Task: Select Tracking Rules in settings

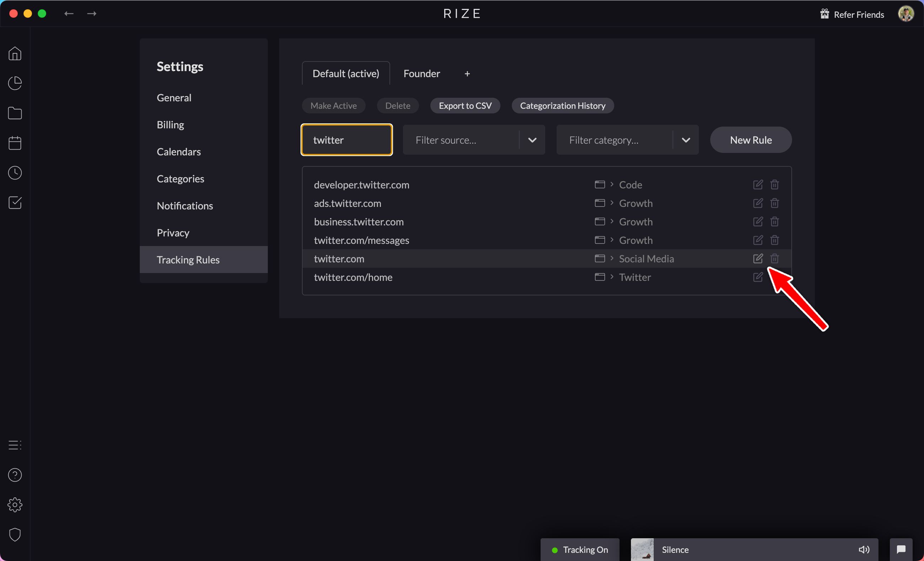Action: pyautogui.click(x=204, y=259)
